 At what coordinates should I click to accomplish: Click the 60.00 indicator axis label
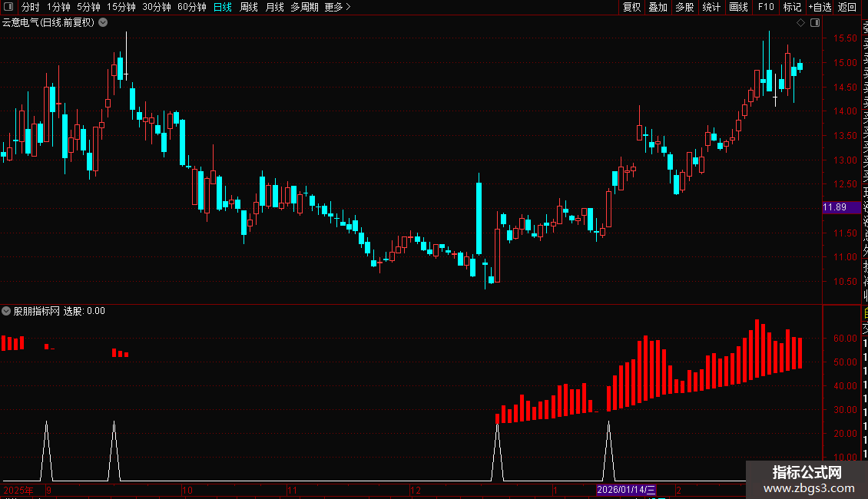point(845,338)
